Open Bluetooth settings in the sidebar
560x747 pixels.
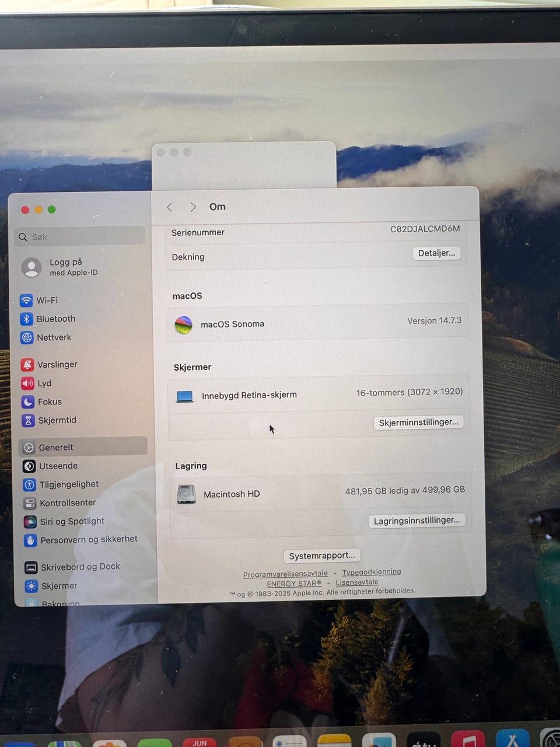[48, 319]
